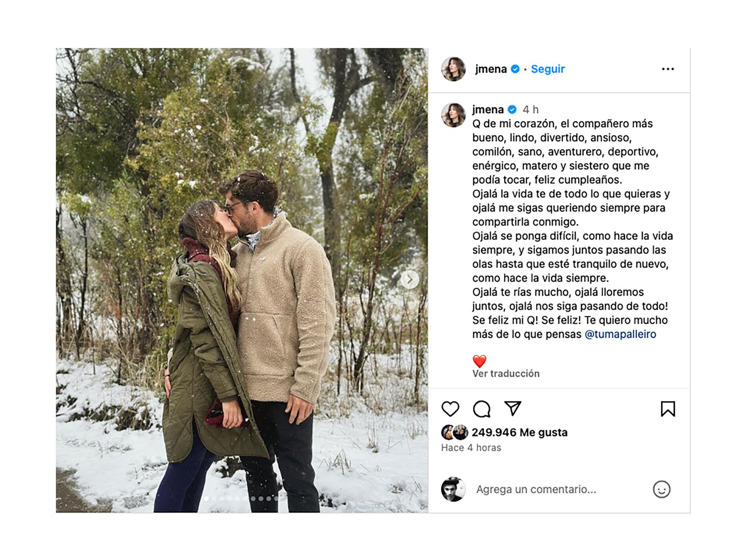Save the post with the bookmark icon
Image resolution: width=756 pixels, height=555 pixels.
point(668,409)
